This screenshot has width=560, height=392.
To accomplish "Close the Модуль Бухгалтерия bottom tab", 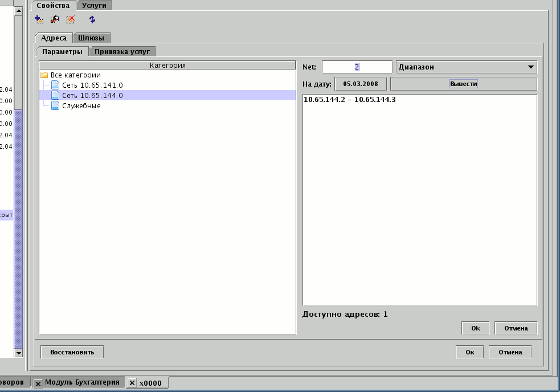I will 38,383.
